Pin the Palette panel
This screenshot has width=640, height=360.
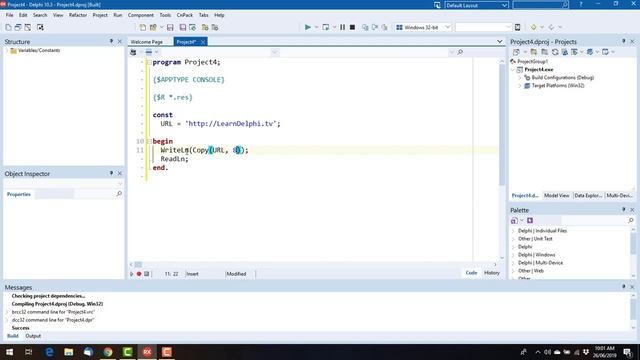coord(623,209)
